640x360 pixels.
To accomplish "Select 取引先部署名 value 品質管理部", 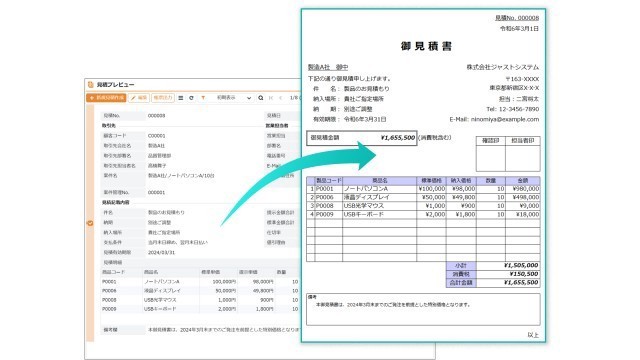I will [159, 156].
